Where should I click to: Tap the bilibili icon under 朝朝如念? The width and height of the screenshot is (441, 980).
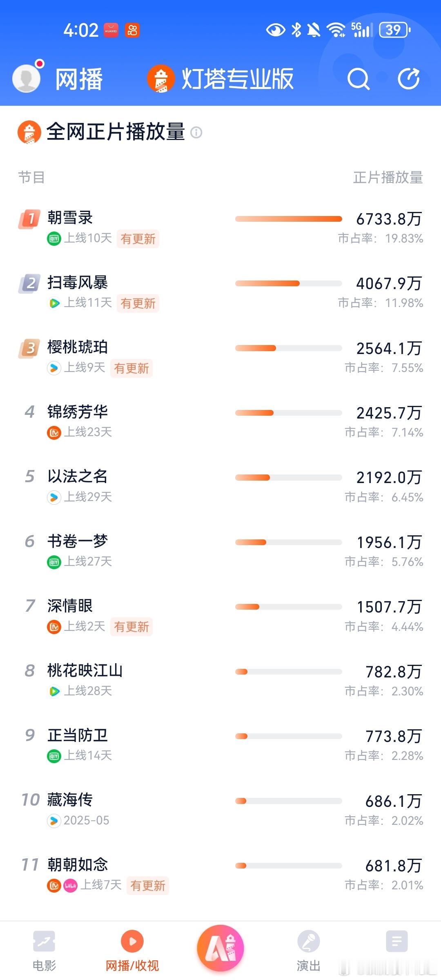point(71,885)
